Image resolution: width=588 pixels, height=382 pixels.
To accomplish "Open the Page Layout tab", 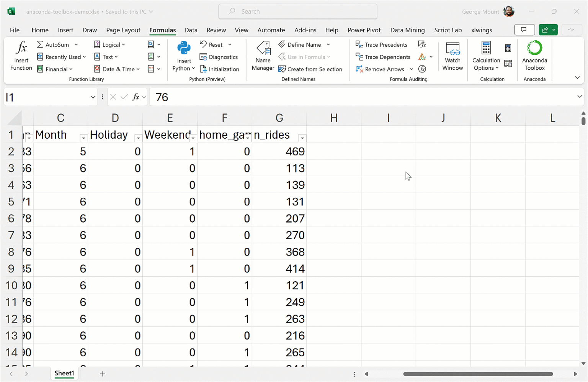I will pyautogui.click(x=123, y=30).
